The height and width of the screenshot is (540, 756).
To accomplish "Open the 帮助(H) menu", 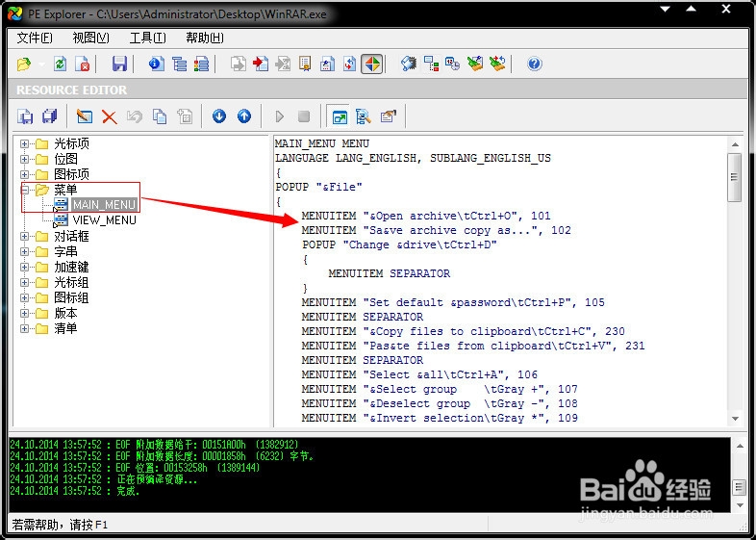I will pos(205,38).
